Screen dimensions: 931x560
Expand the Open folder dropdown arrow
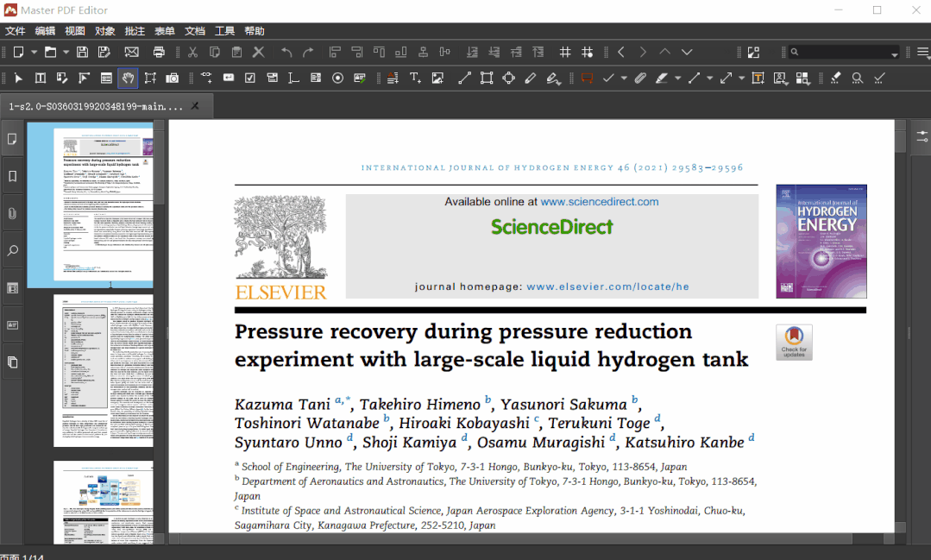pyautogui.click(x=66, y=53)
